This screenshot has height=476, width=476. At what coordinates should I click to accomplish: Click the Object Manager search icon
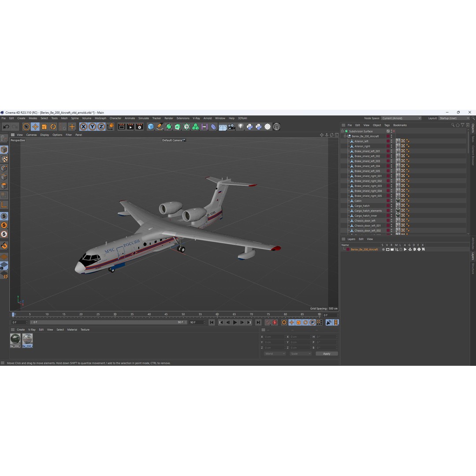pos(453,125)
